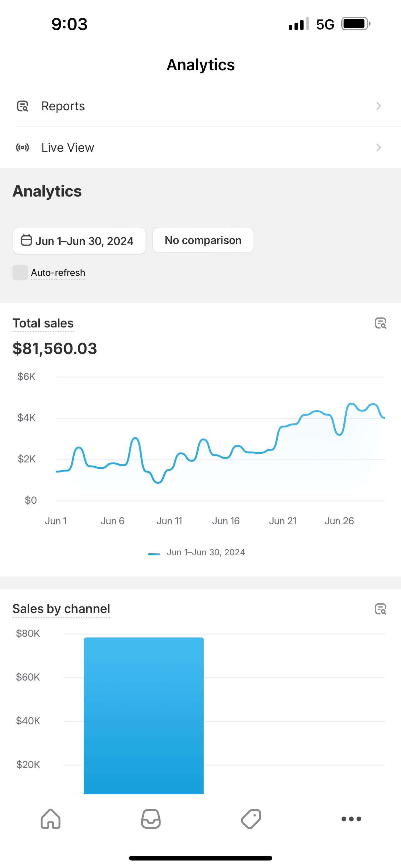
Task: Tap the Sales by channel heading link
Action: (61, 609)
